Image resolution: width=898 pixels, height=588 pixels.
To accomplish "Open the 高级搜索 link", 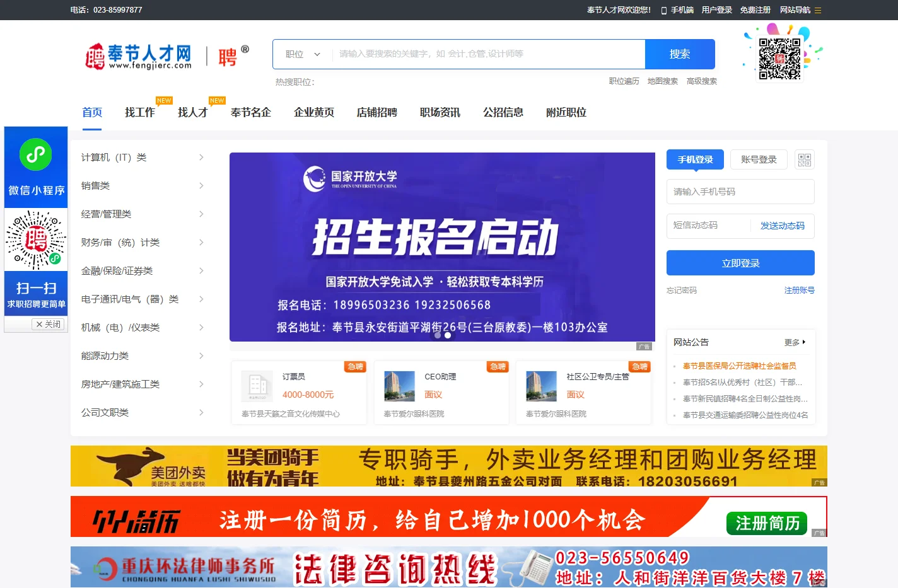I will [702, 81].
